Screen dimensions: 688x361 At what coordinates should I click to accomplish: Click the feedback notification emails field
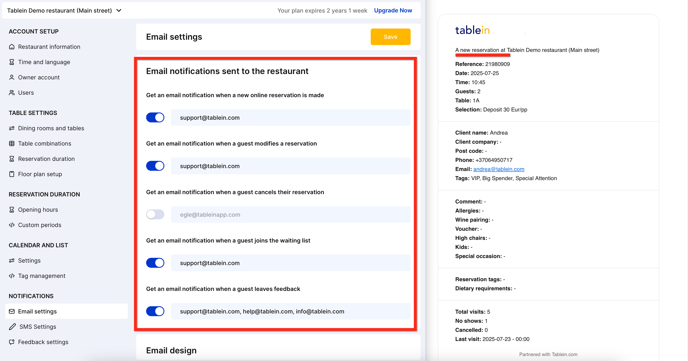290,311
